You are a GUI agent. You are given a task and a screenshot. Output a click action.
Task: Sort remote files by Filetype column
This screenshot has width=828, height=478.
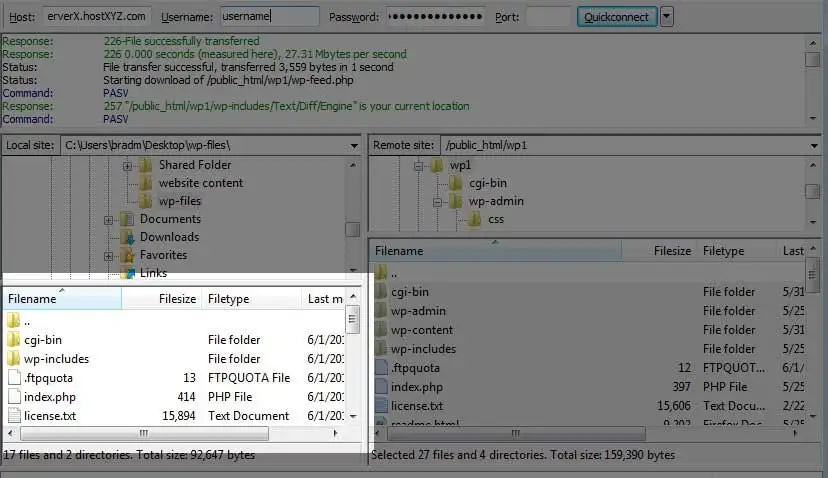point(737,251)
